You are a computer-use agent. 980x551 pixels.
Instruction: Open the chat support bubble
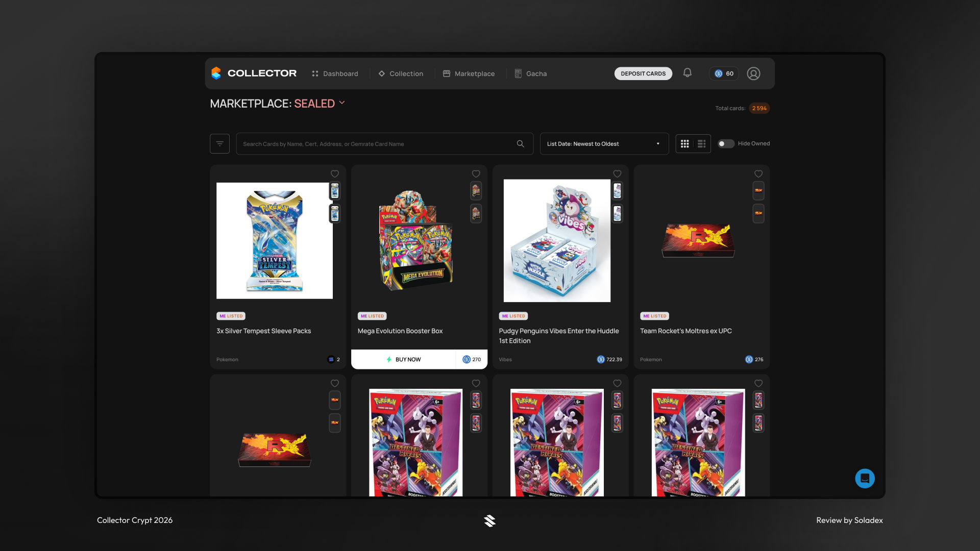pos(865,479)
